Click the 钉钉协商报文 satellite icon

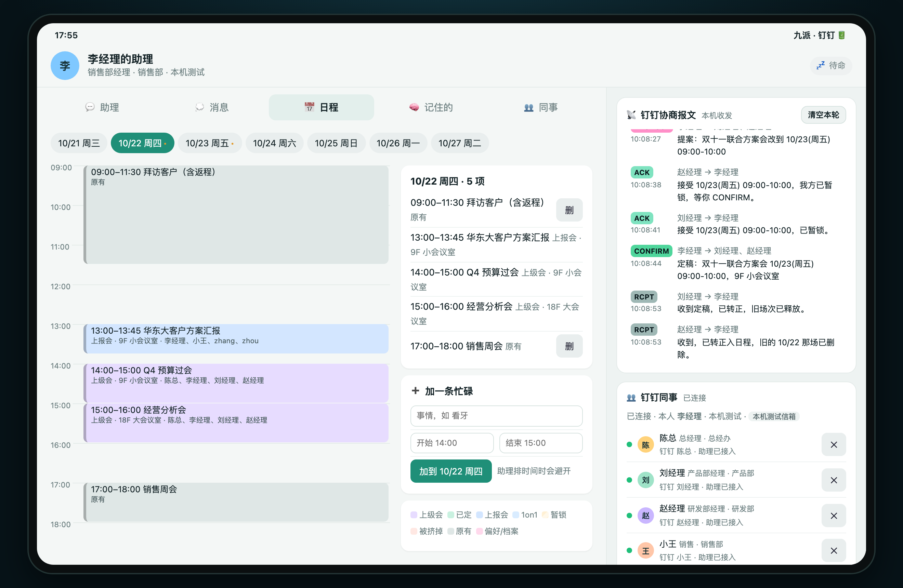click(631, 115)
